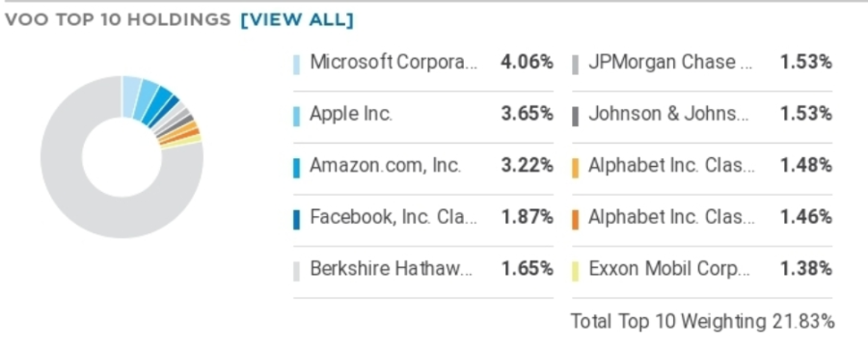The height and width of the screenshot is (350, 868).
Task: Click the Berkshire Hathaway holding name
Action: pos(392,269)
